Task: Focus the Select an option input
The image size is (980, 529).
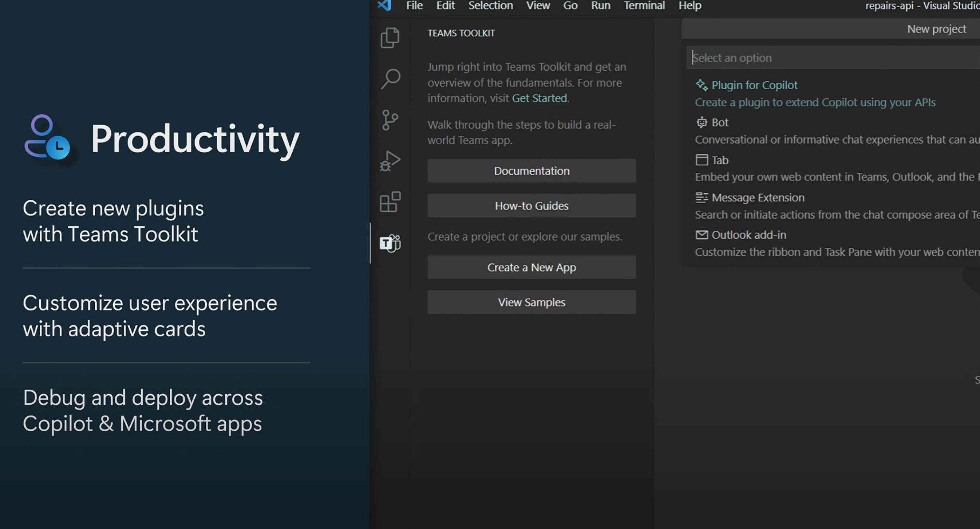Action: pyautogui.click(x=833, y=58)
